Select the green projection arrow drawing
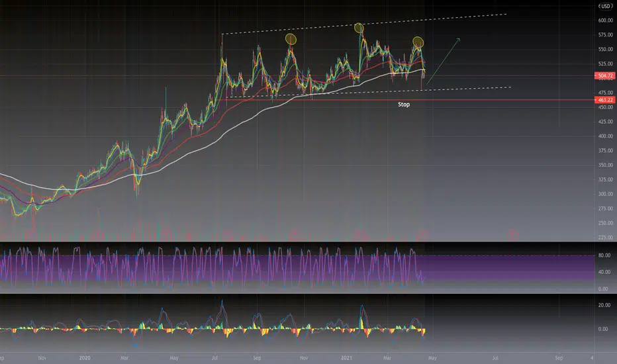This screenshot has width=617, height=364. pos(444,61)
